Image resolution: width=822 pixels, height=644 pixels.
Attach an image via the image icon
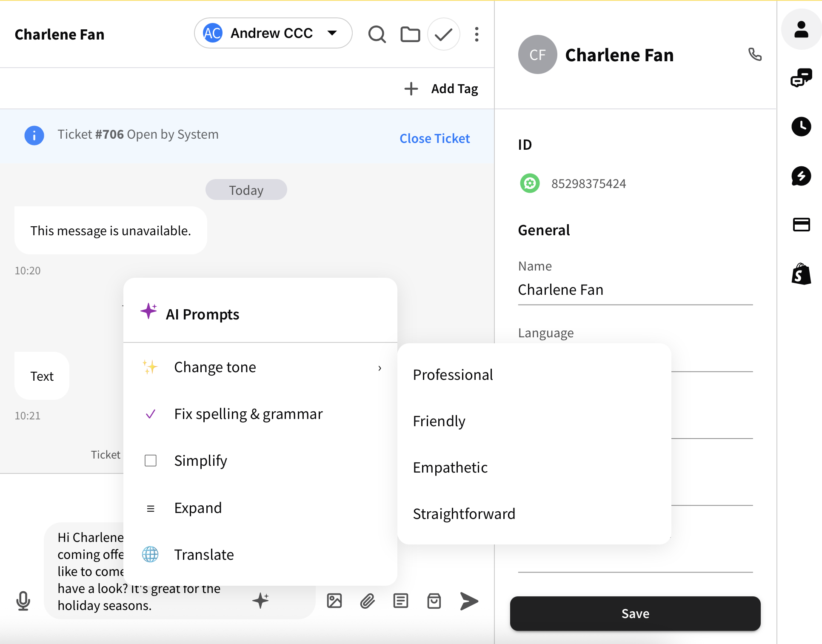334,601
